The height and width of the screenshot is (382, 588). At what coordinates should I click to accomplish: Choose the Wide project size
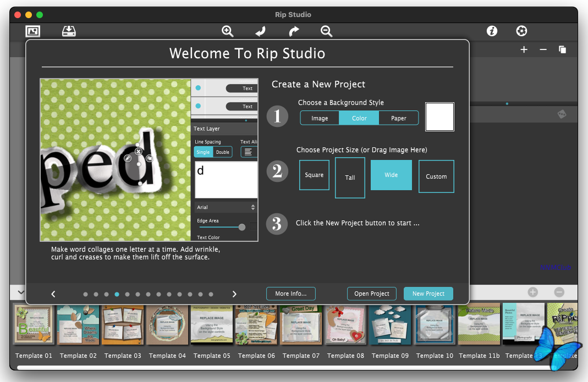pyautogui.click(x=391, y=175)
